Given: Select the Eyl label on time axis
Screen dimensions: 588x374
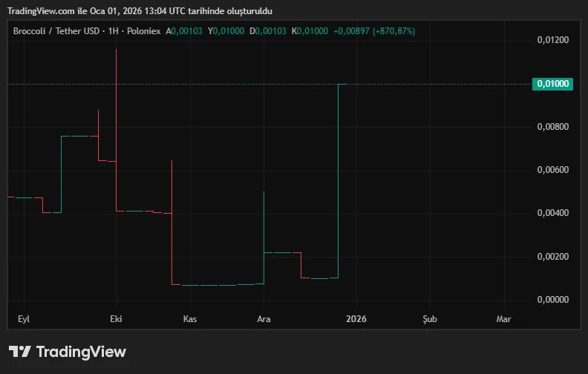Looking at the screenshot, I should 24,318.
